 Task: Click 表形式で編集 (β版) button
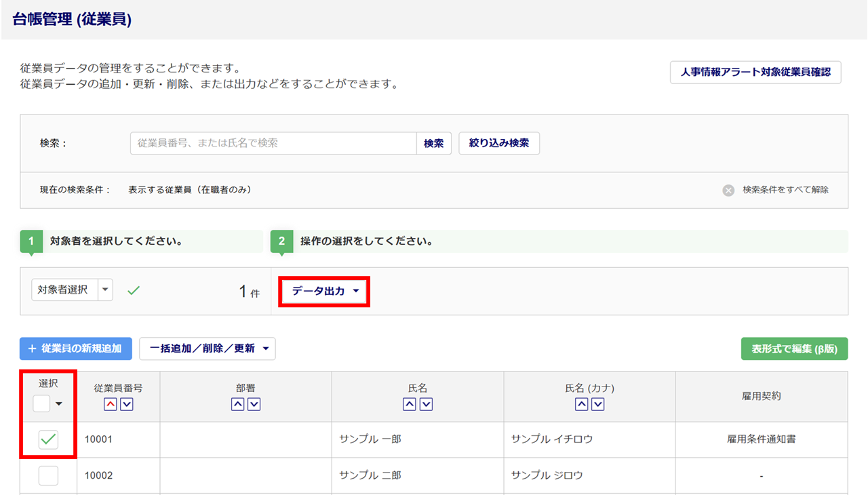click(794, 349)
